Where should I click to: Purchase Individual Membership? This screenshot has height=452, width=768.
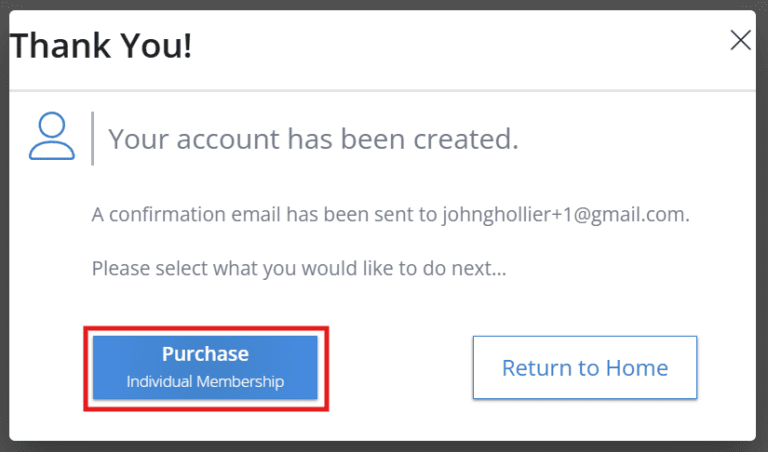[205, 367]
